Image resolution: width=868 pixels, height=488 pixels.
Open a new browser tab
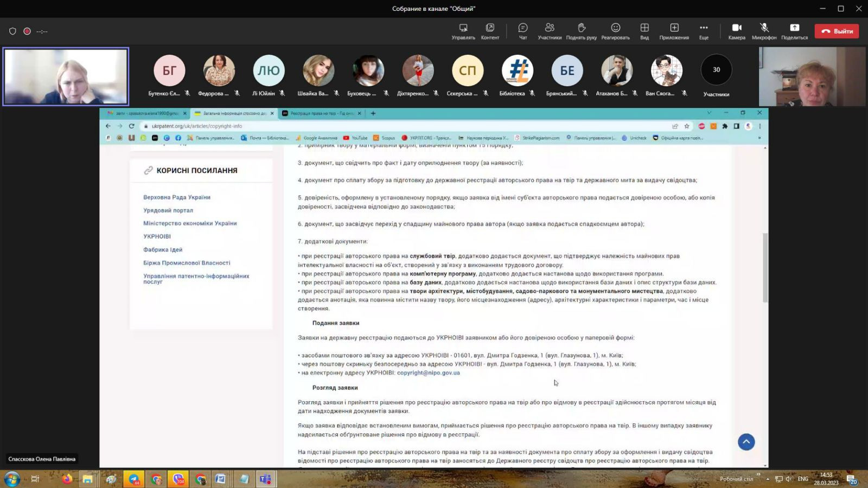click(373, 113)
